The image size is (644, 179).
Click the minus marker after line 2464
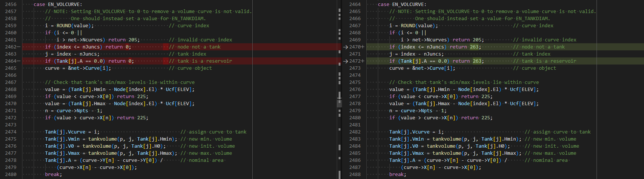pyautogui.click(x=19, y=61)
